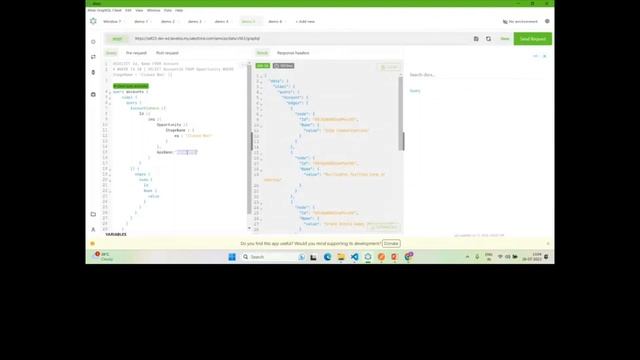Viewport: 640px width, 360px height.
Task: Open Microsoft Edge from taskbar
Action: (x=327, y=257)
